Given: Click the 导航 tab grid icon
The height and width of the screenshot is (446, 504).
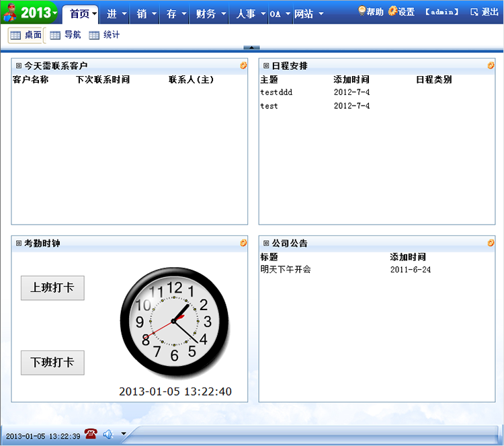Looking at the screenshot, I should pyautogui.click(x=55, y=35).
